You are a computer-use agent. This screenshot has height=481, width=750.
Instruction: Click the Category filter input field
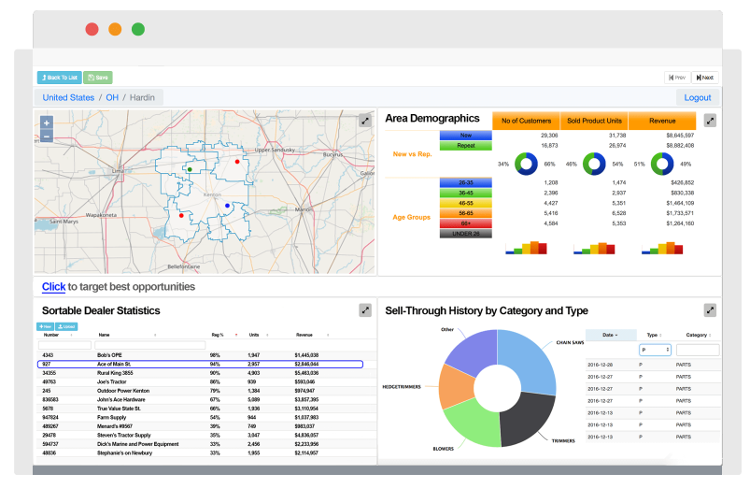point(697,350)
